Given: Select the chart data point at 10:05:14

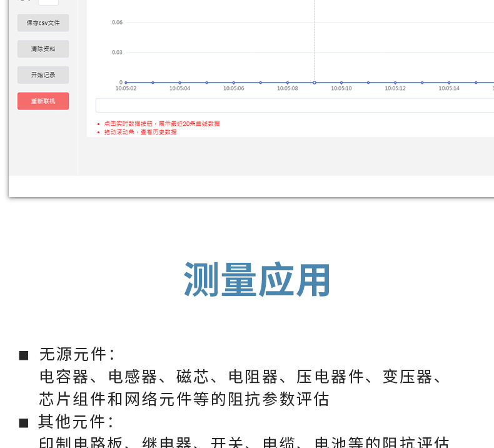Looking at the screenshot, I should 449,83.
